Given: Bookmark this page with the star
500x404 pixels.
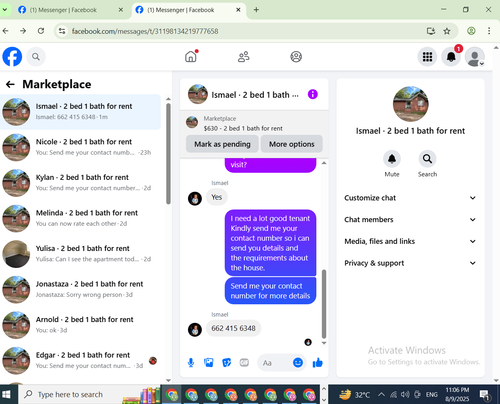Looking at the screenshot, I should 447,31.
